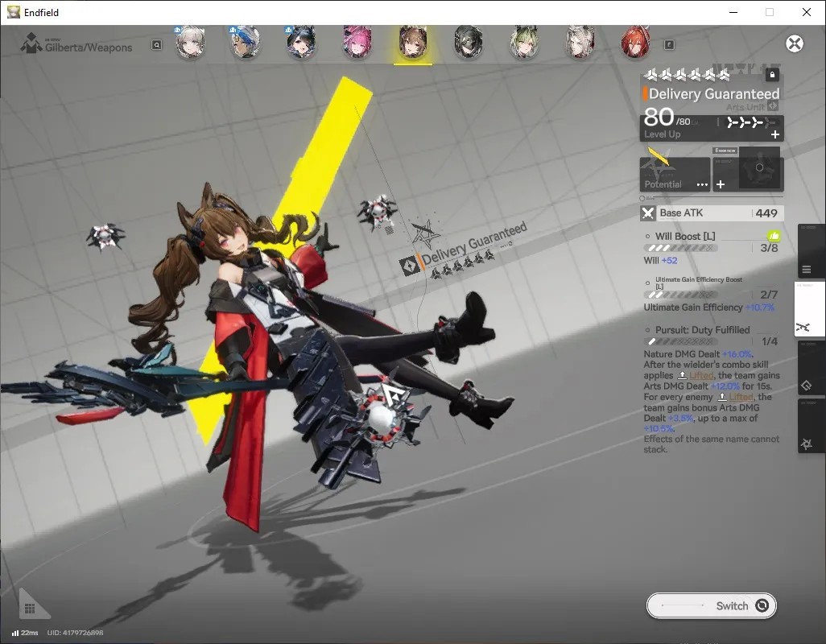Expand the Pursuit: Duty Fulfilled skill details

pos(702,330)
